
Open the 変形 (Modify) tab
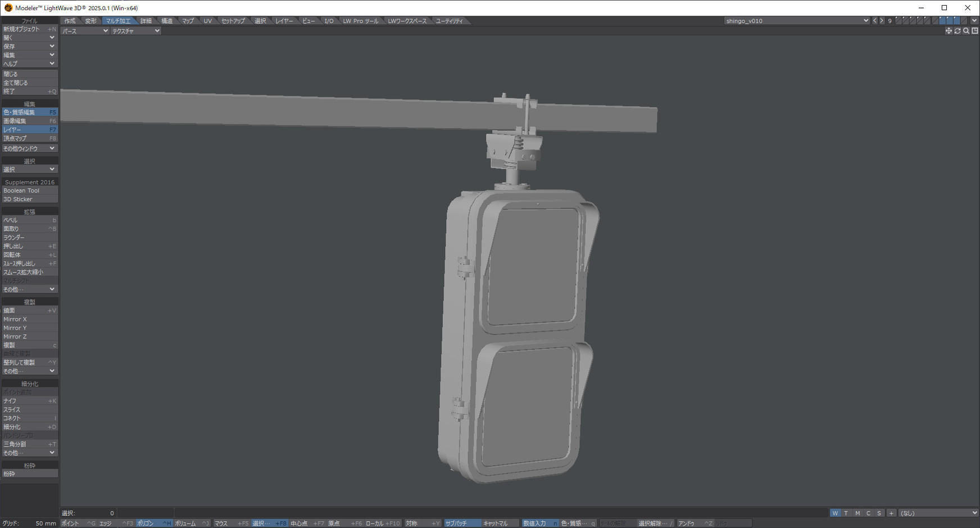coord(90,21)
